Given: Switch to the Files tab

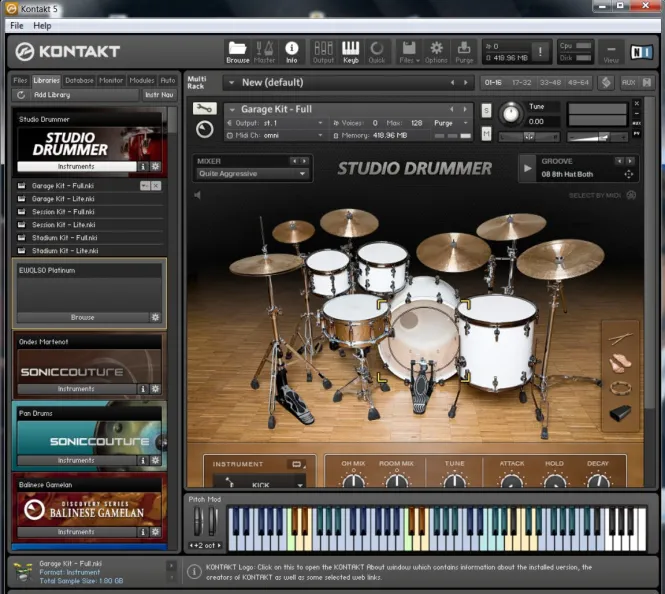Looking at the screenshot, I should 20,80.
